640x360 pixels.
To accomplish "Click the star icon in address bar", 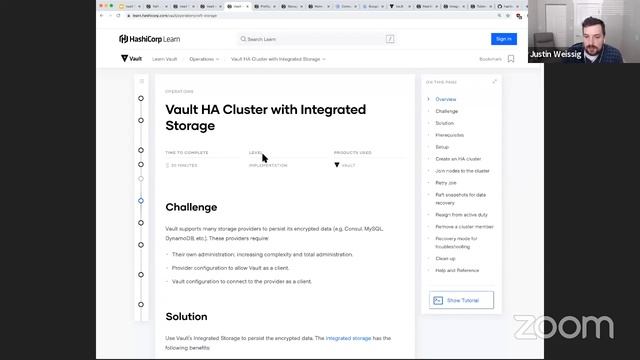I will [508, 16].
